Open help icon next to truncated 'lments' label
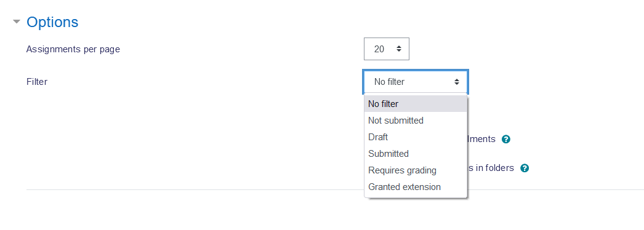Screen dimensions: 644x230 click(506, 140)
